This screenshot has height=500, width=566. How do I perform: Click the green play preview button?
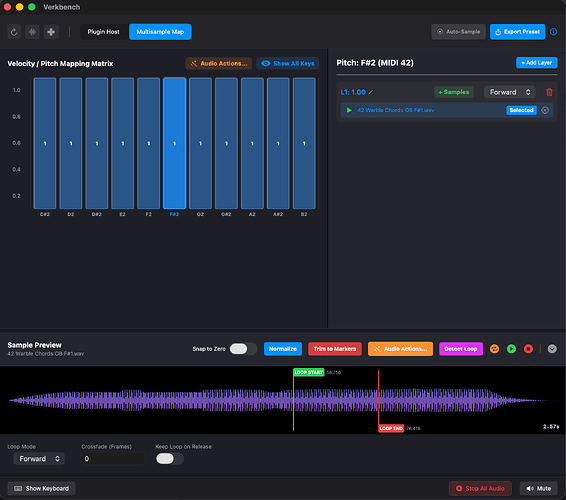(511, 349)
